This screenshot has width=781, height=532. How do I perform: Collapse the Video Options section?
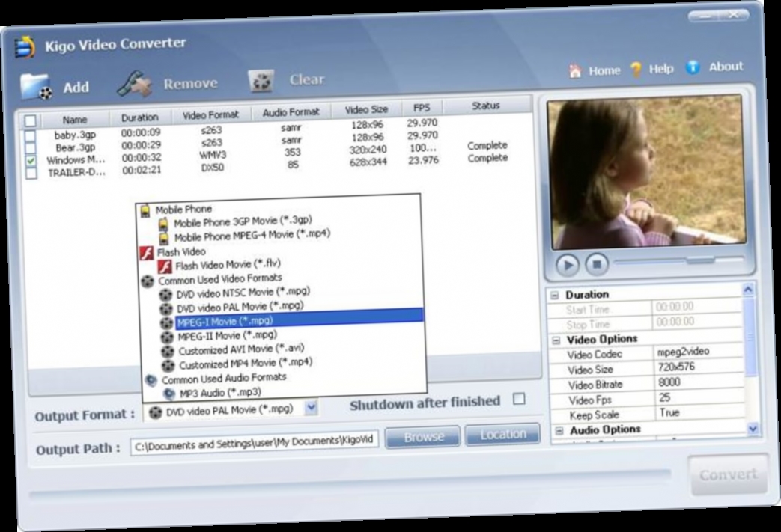click(555, 339)
